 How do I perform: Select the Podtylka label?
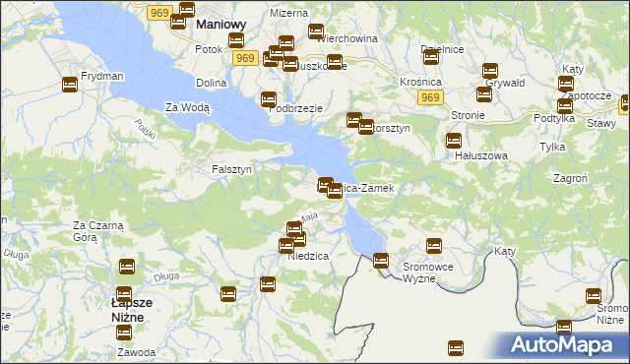[554, 118]
